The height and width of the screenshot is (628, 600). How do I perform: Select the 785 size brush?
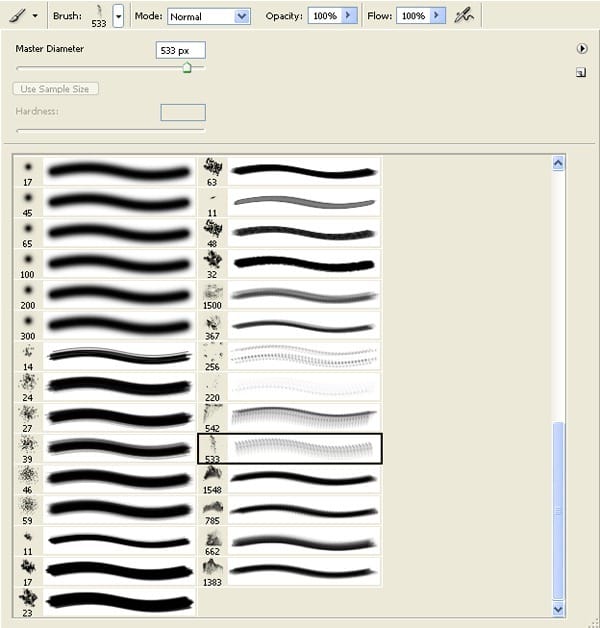pyautogui.click(x=290, y=511)
